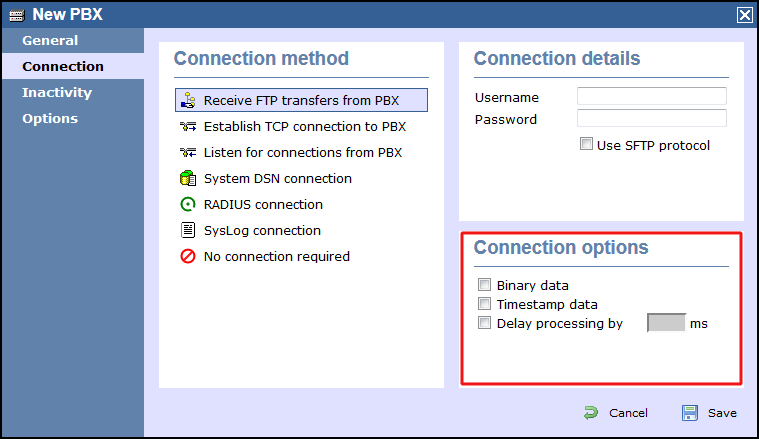Image resolution: width=759 pixels, height=439 pixels.
Task: Enable the Timestamp data checkbox
Action: (x=484, y=303)
